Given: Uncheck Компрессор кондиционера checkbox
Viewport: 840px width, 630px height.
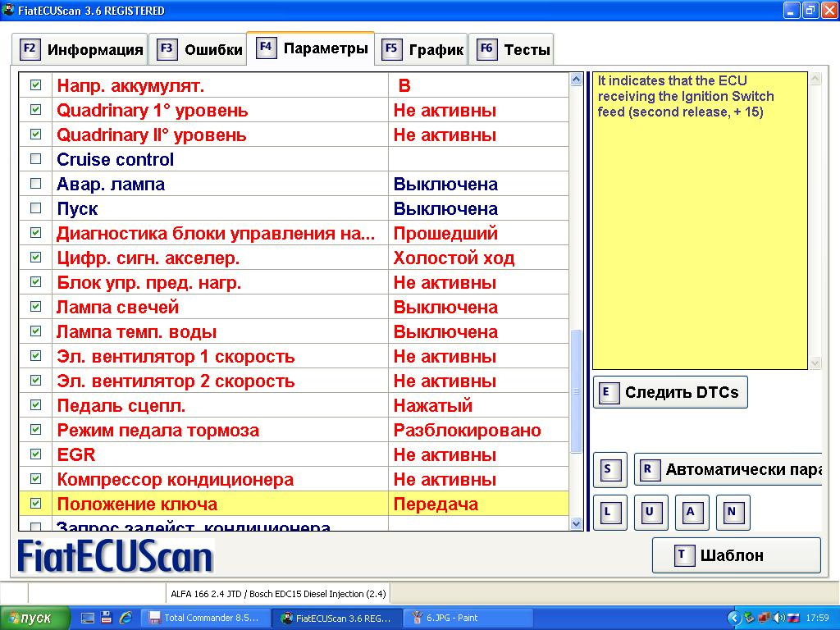Looking at the screenshot, I should pos(35,479).
